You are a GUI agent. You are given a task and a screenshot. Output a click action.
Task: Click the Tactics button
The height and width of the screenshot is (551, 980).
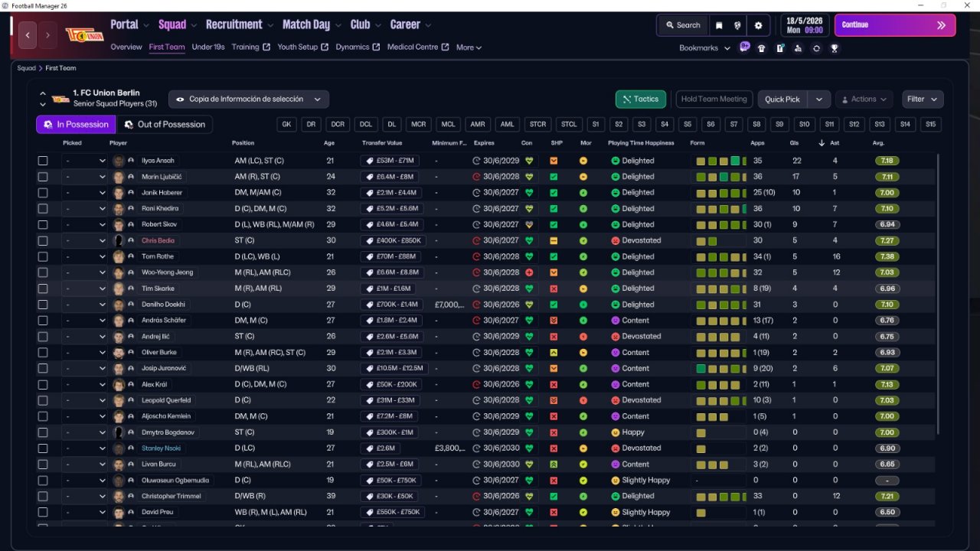click(x=640, y=99)
